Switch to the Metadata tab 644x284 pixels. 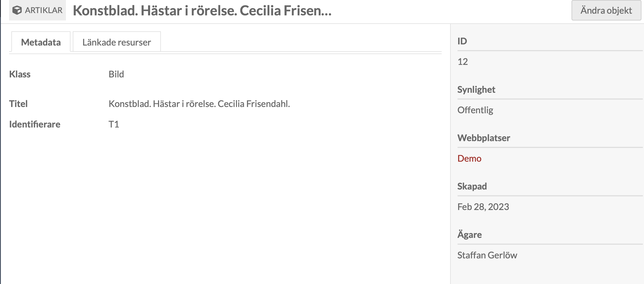pyautogui.click(x=41, y=42)
